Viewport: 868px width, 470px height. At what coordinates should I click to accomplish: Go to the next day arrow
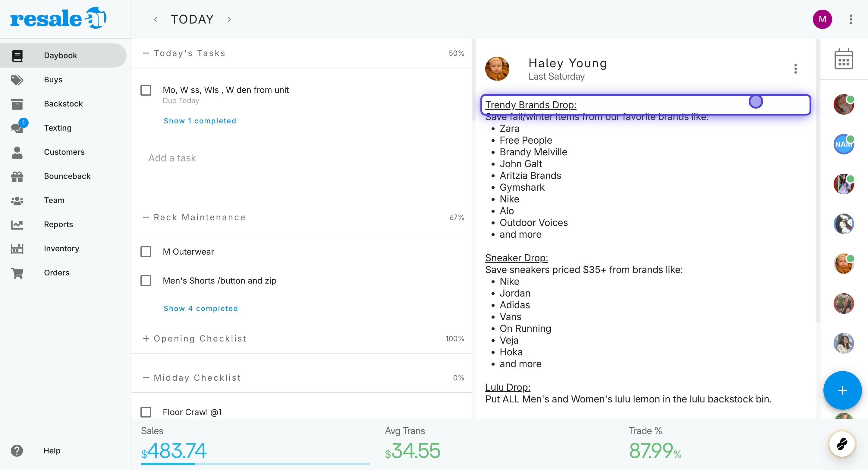point(229,19)
